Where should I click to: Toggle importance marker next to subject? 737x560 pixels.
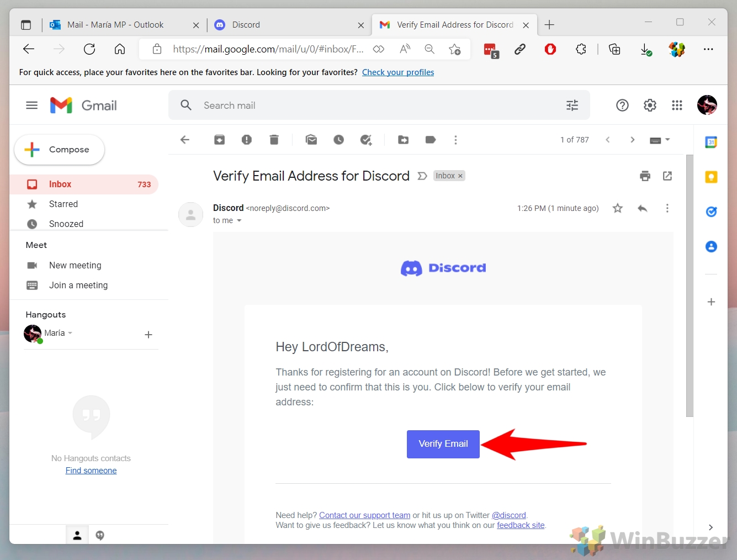[422, 176]
